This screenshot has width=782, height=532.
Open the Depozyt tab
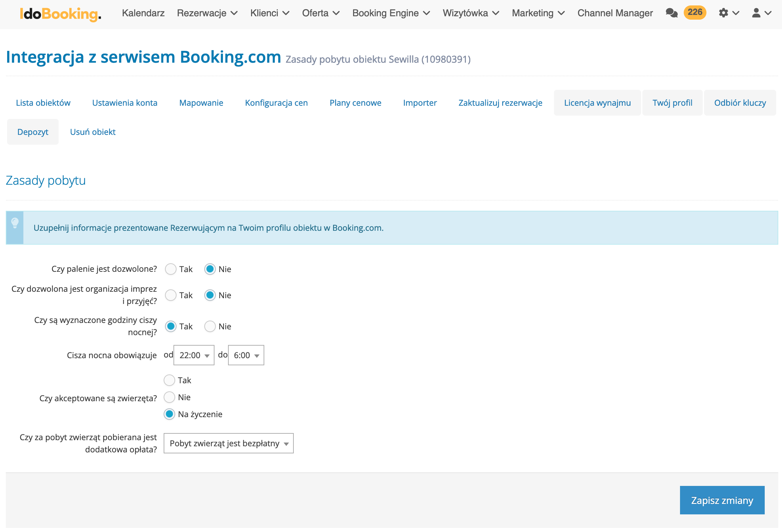click(x=33, y=132)
